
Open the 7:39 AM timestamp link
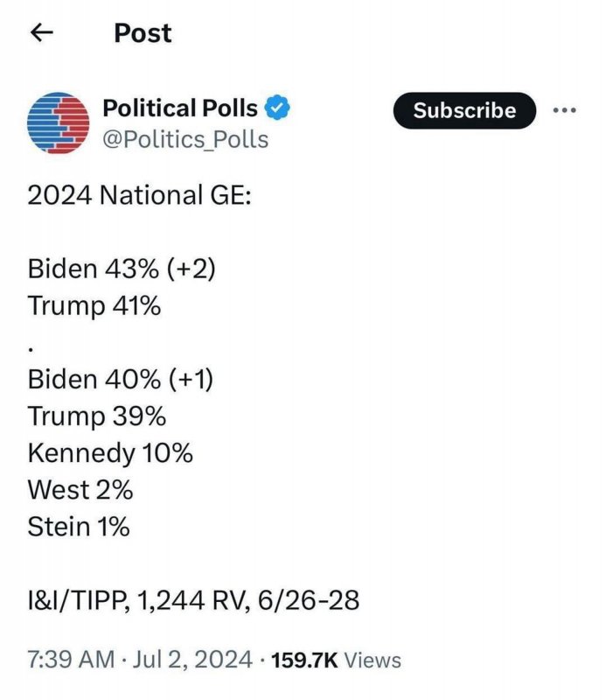(x=66, y=660)
